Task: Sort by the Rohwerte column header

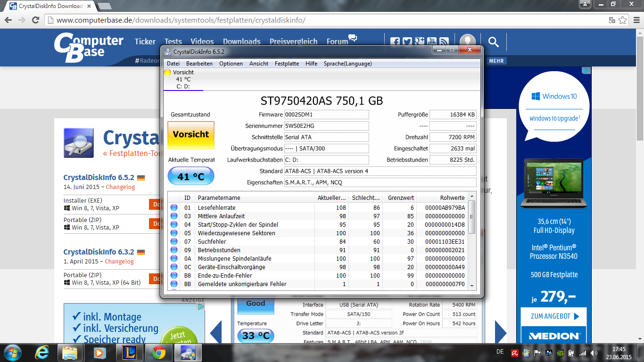Action: point(442,197)
